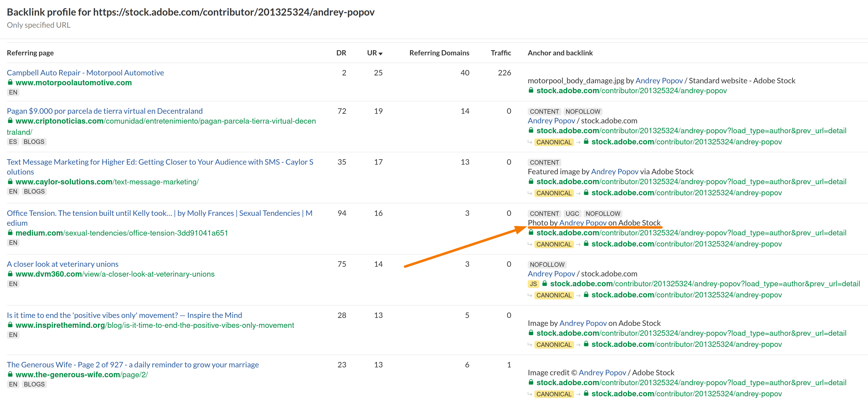Open the Inspire the Mind article link
The width and height of the screenshot is (868, 402).
[124, 315]
